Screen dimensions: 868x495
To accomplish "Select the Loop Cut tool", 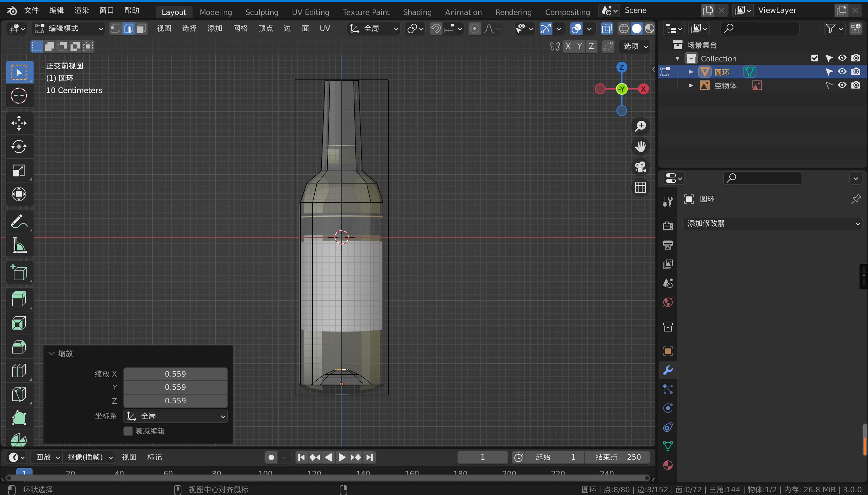I will [x=19, y=370].
